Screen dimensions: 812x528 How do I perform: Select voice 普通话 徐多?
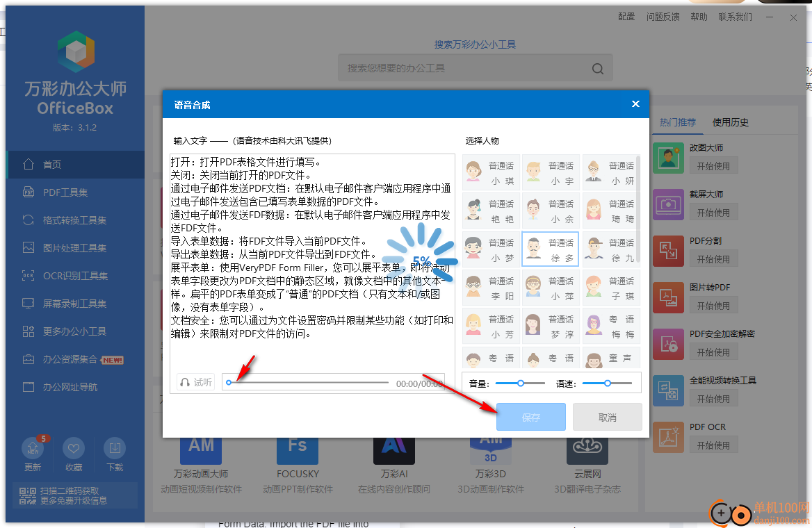[x=550, y=249]
